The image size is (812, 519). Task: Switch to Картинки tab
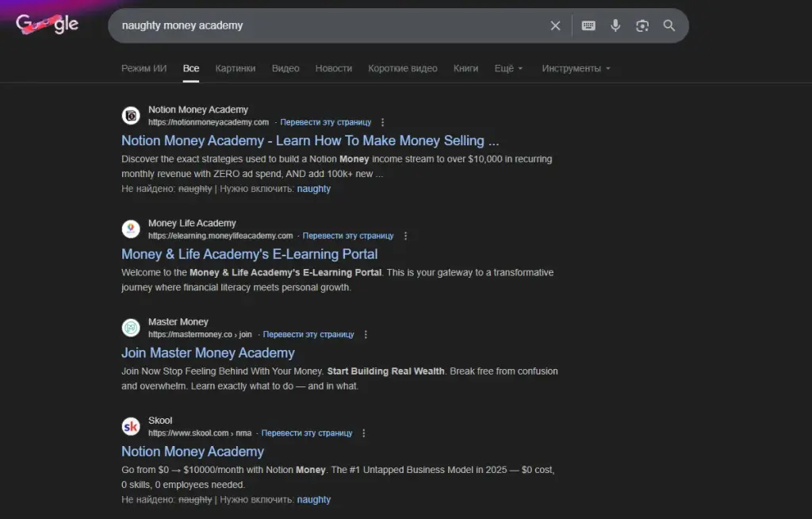236,68
